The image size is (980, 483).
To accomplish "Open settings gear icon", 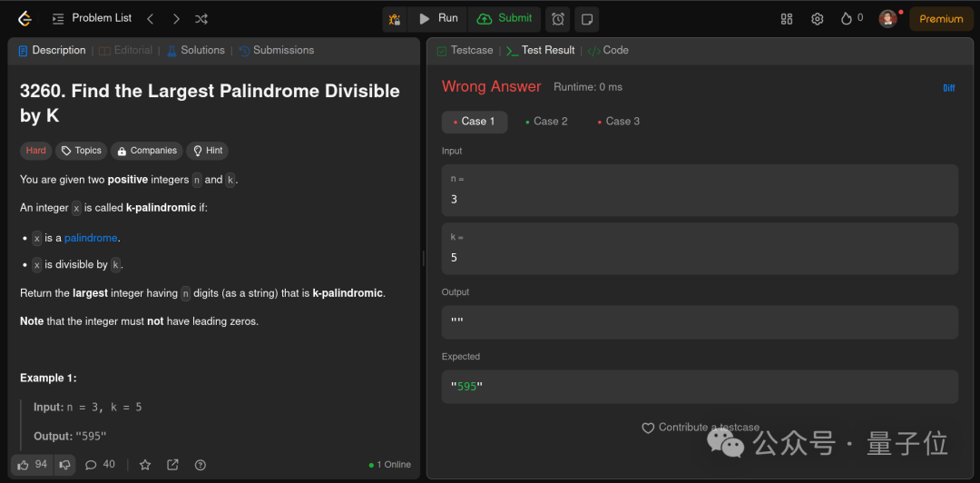I will [x=817, y=19].
